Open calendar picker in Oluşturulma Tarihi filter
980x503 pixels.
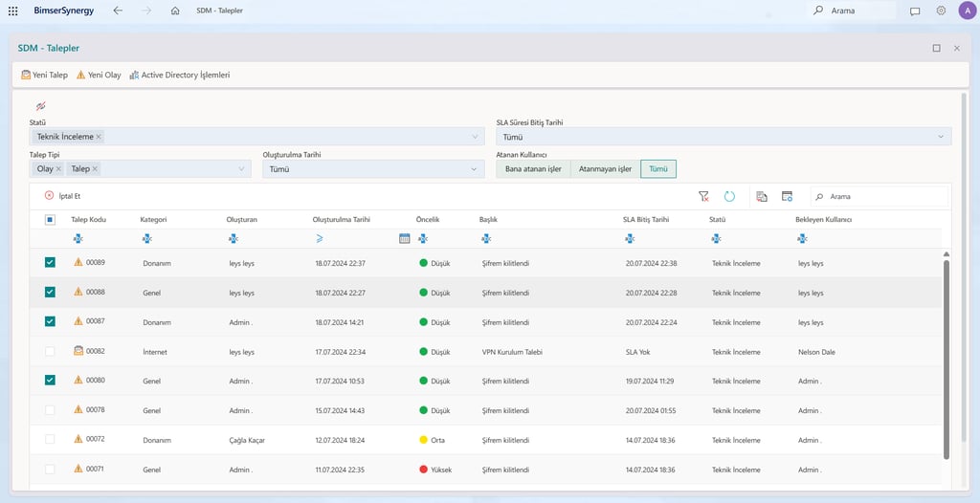coord(404,238)
